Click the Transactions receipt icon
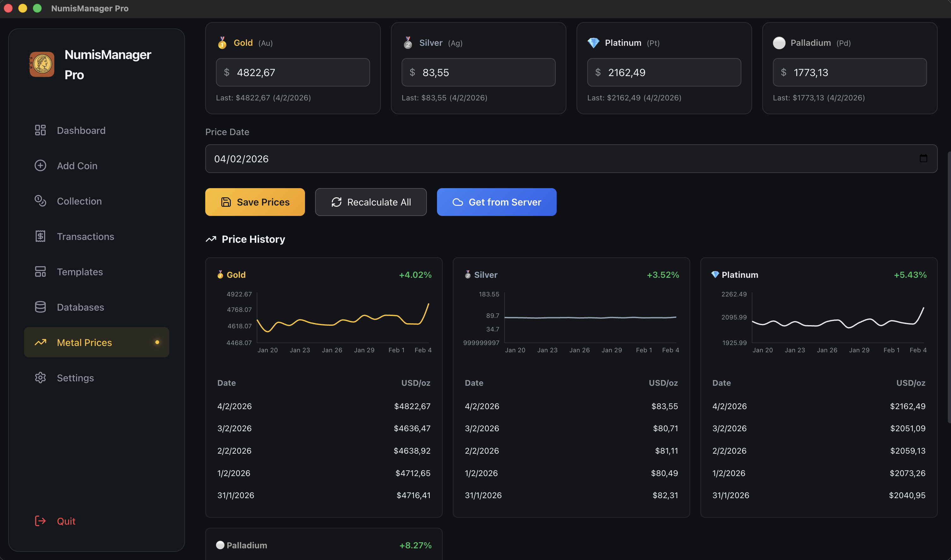The width and height of the screenshot is (951, 560). (x=40, y=236)
